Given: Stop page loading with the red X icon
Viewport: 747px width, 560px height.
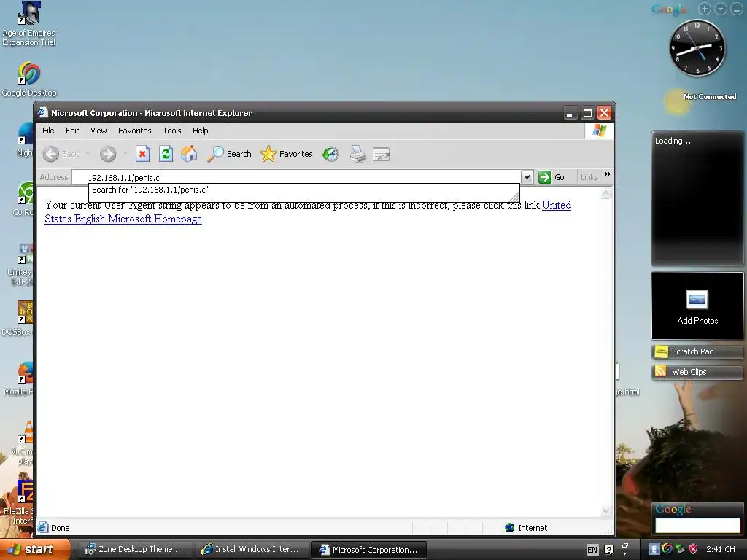Looking at the screenshot, I should (142, 154).
